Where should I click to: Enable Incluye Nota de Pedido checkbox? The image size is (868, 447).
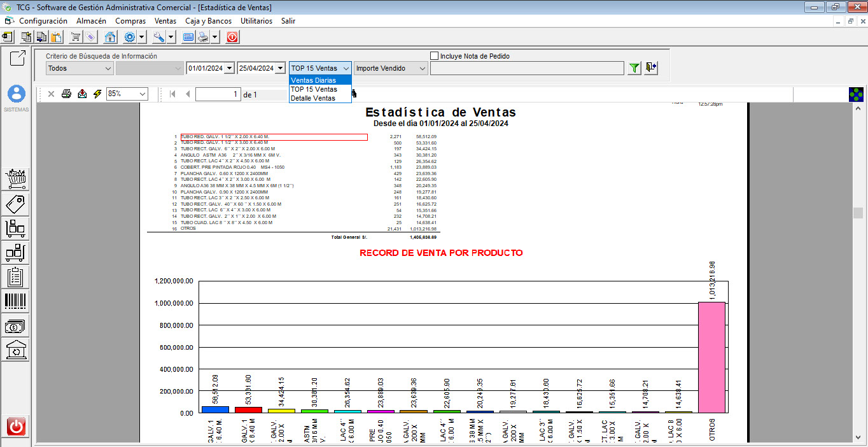click(x=435, y=56)
